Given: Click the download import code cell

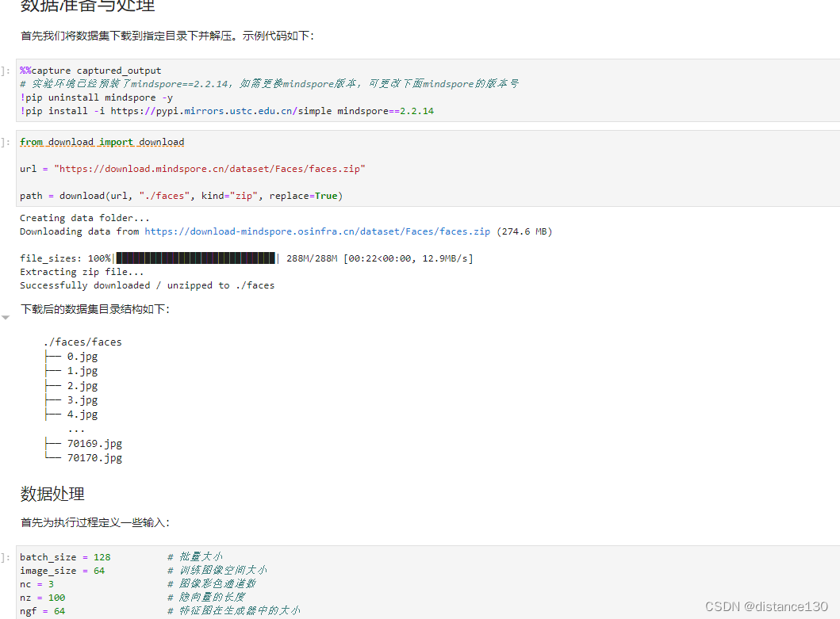Looking at the screenshot, I should pyautogui.click(x=428, y=168).
